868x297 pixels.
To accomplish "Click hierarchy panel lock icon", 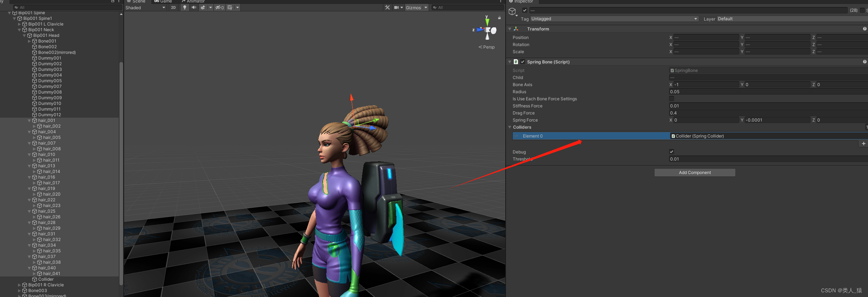I will pos(113,1).
